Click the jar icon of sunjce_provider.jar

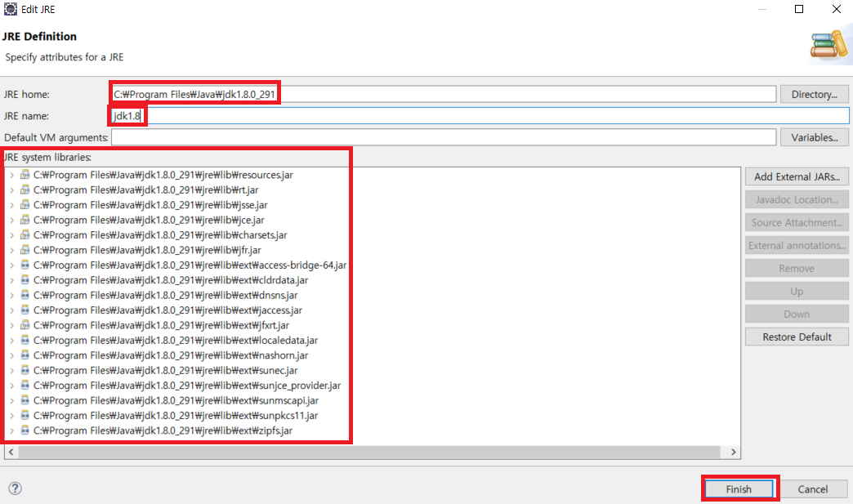coord(25,386)
